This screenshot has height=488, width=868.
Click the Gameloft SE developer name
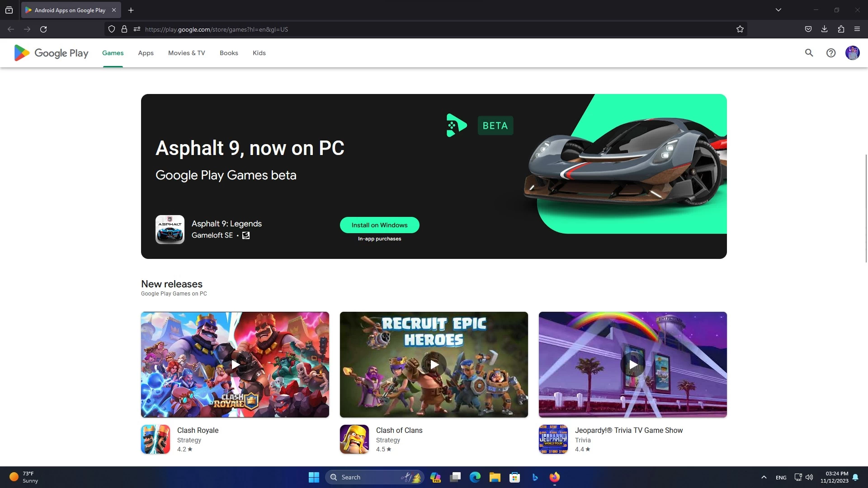[212, 235]
